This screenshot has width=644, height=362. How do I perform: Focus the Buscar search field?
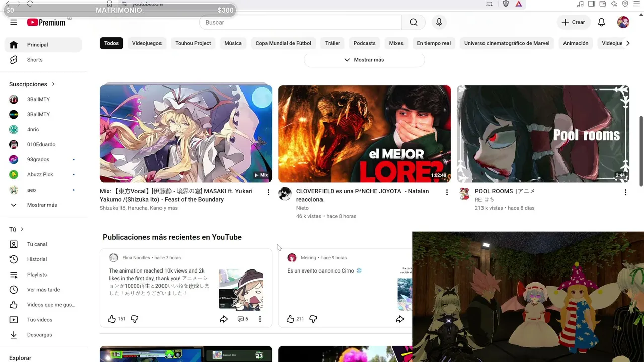point(300,22)
